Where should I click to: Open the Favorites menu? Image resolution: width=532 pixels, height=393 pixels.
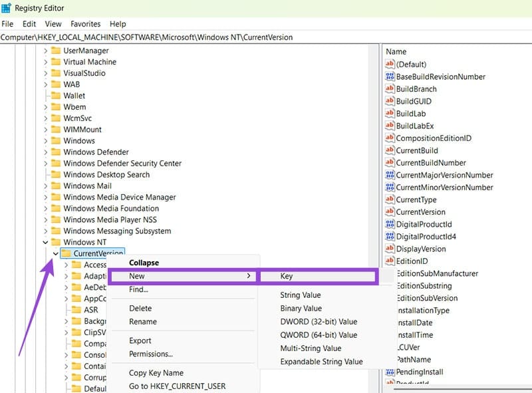[86, 24]
